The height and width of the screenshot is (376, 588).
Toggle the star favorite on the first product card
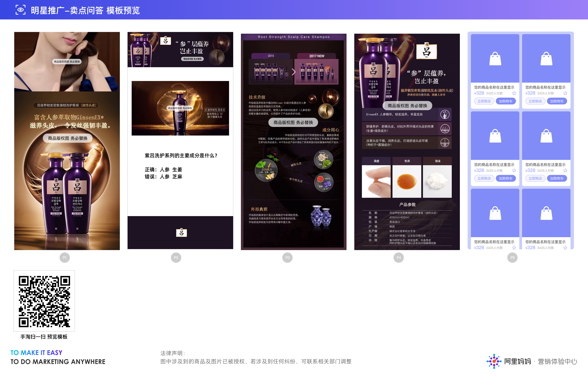coord(514,93)
